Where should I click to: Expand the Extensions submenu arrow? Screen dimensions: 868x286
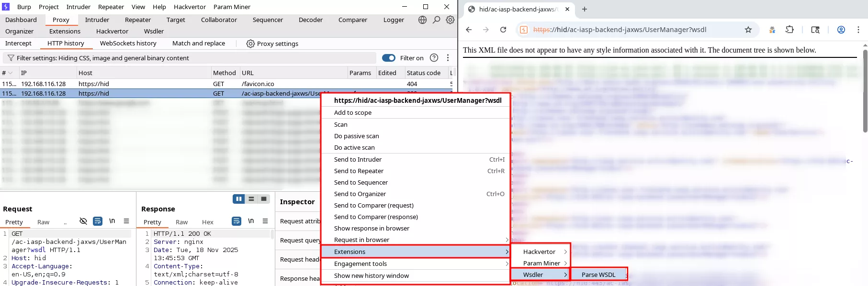(x=507, y=252)
